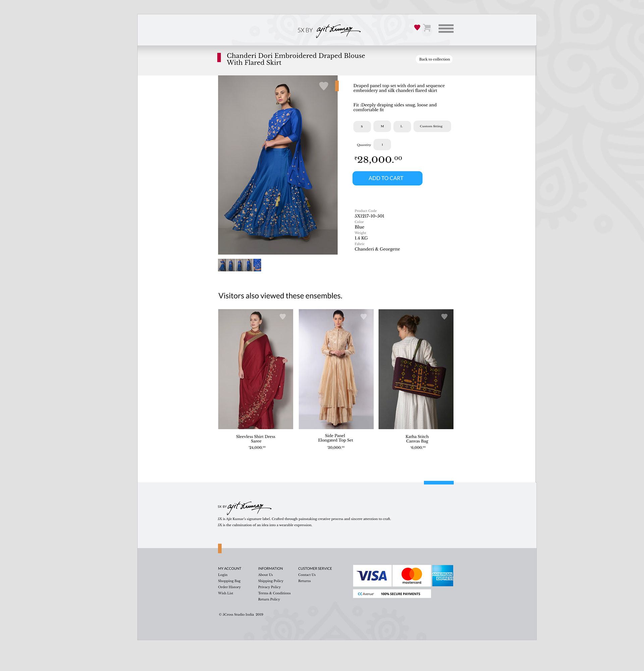
Task: Select size L
Action: coord(402,126)
